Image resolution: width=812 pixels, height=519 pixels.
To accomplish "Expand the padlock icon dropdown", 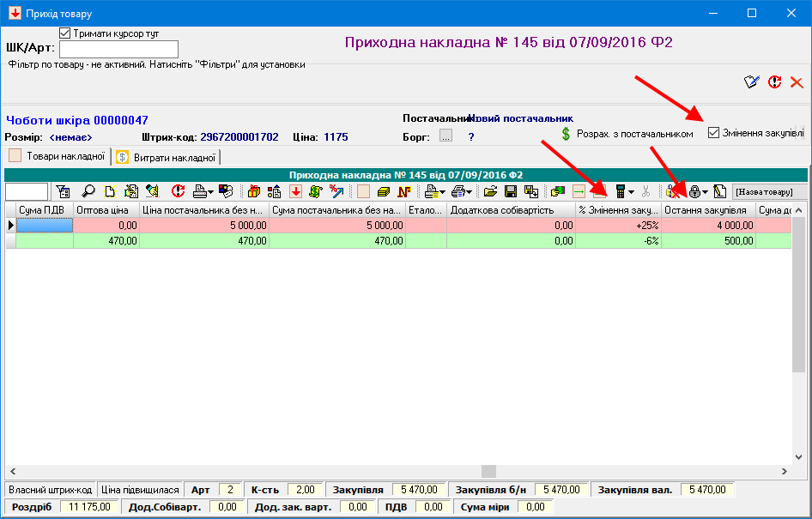I will [705, 192].
